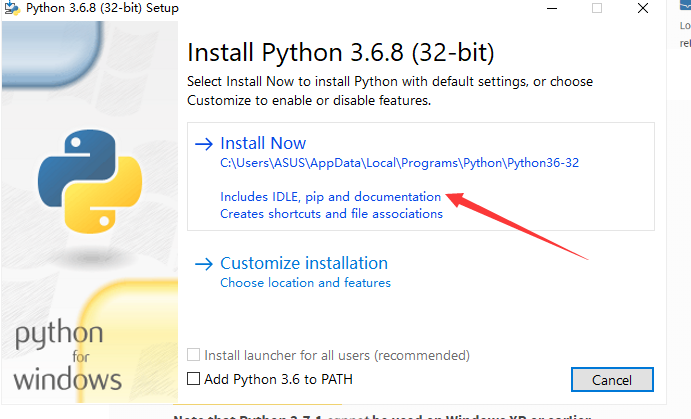
Task: Click the "Add Python 3.6 to PATH" label text
Action: [277, 380]
